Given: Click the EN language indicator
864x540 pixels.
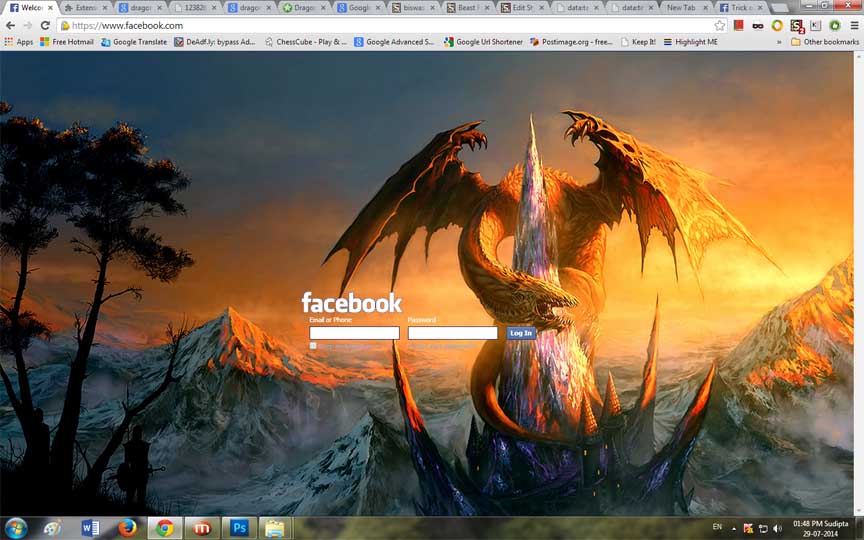Looking at the screenshot, I should 717,527.
